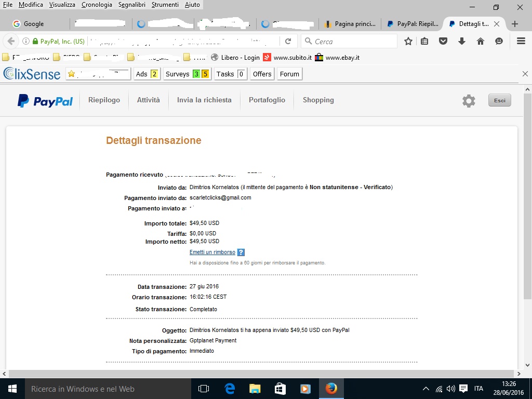Open File Explorer from the taskbar
Image resolution: width=532 pixels, height=399 pixels.
[x=255, y=389]
